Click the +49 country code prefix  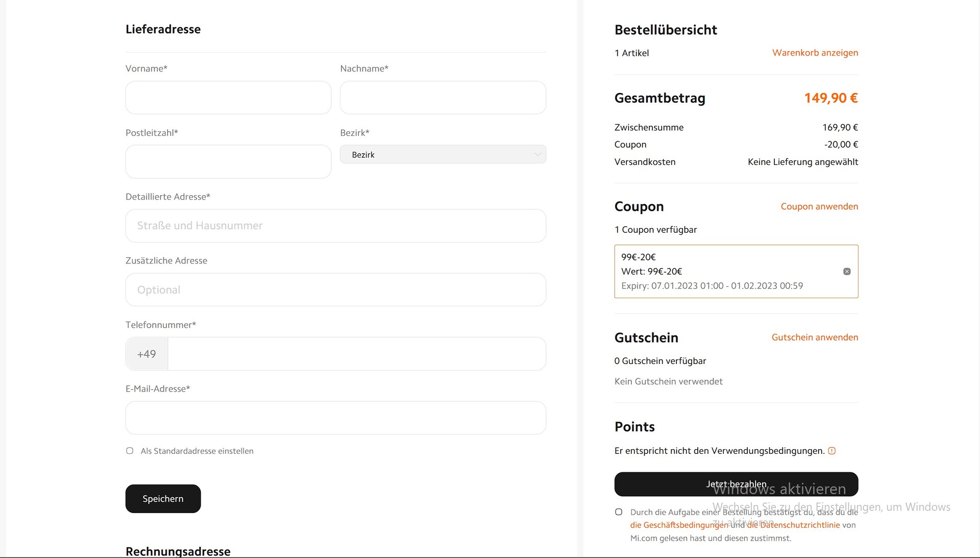pyautogui.click(x=146, y=354)
